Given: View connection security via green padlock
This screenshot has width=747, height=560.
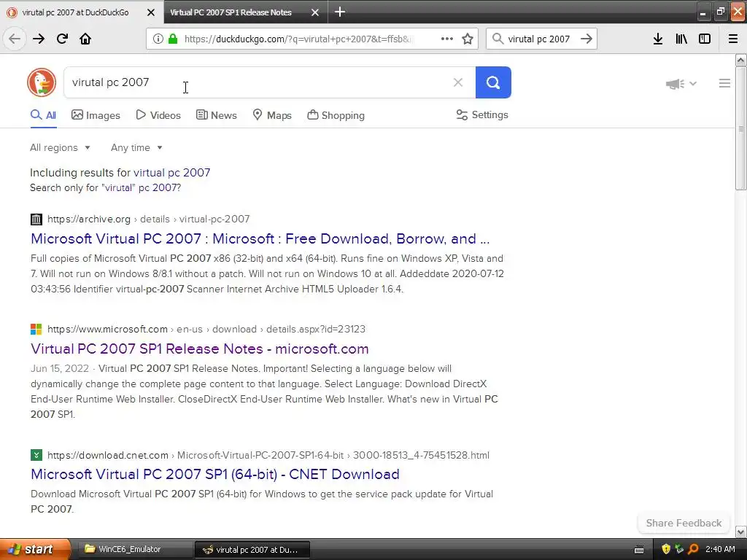Looking at the screenshot, I should pyautogui.click(x=173, y=39).
